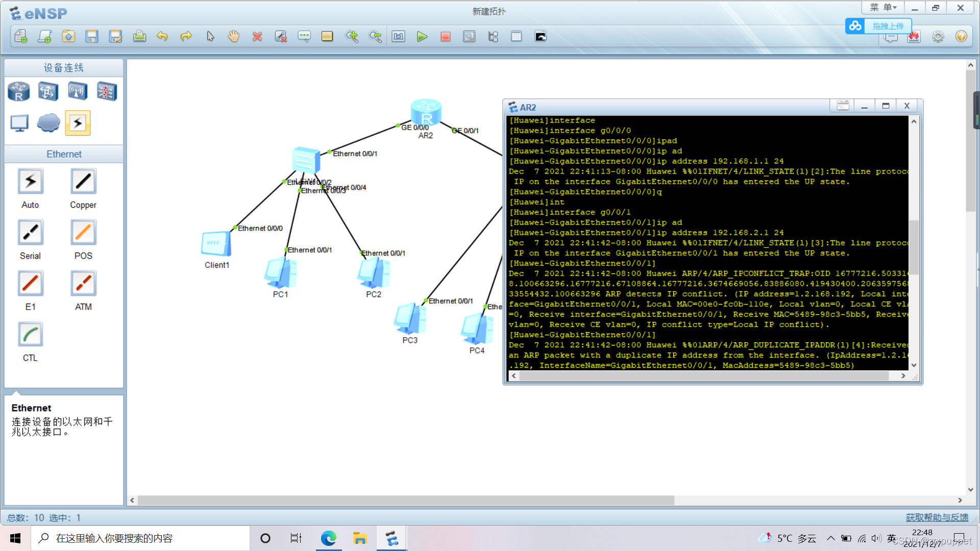The image size is (980, 551).
Task: Show all interfaces icon
Action: click(493, 36)
